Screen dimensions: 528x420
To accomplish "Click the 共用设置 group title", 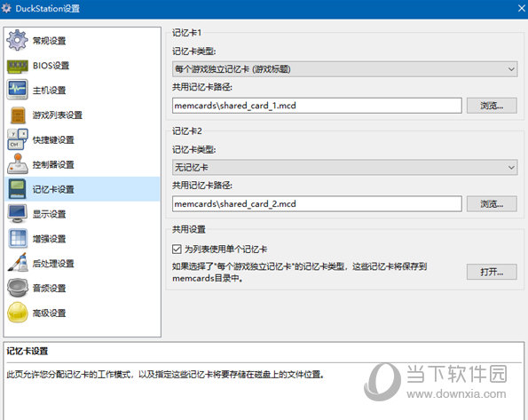I will [x=189, y=230].
